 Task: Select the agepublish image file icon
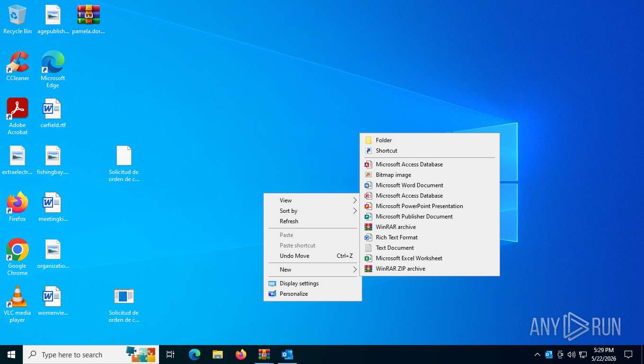point(53,19)
